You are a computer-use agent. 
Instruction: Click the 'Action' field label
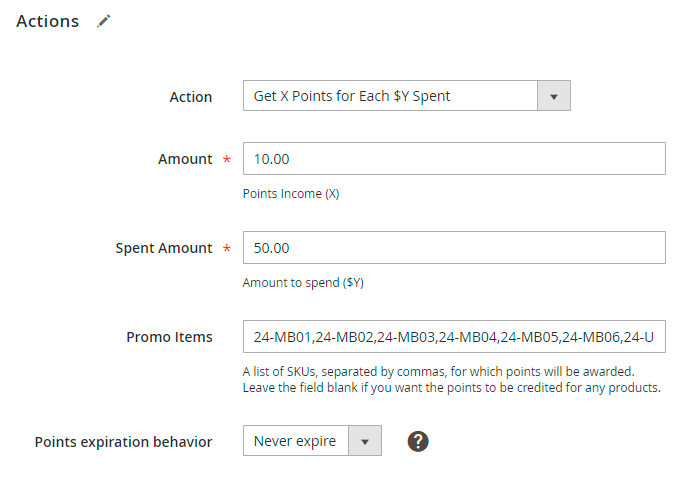191,97
